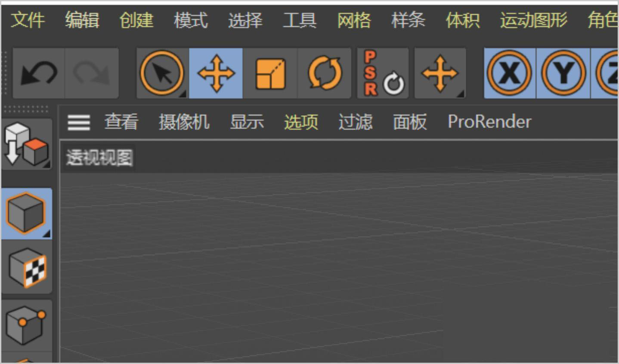Image resolution: width=619 pixels, height=364 pixels.
Task: Open the ProRender viewport menu
Action: click(x=489, y=122)
